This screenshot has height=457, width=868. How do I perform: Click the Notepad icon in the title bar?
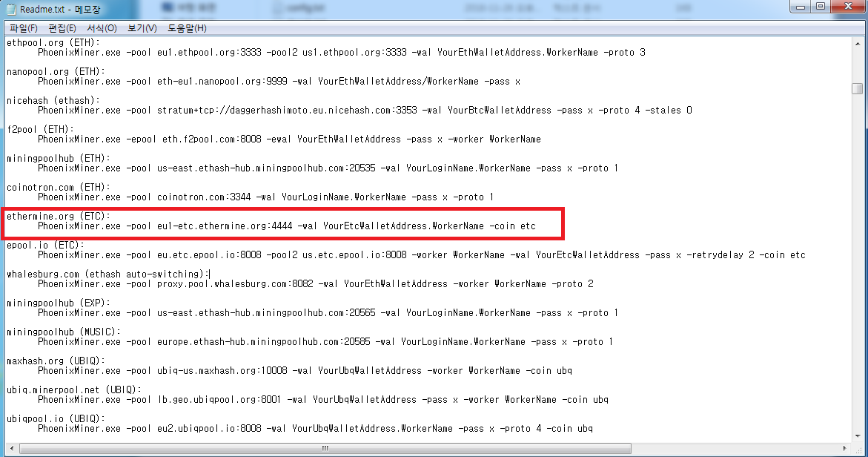(11, 10)
